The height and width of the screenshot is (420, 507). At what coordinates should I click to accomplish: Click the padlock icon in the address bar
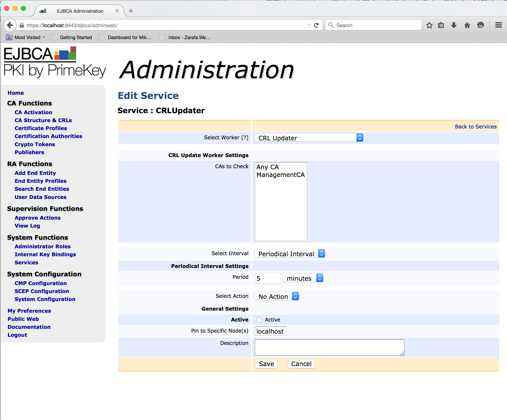click(21, 25)
